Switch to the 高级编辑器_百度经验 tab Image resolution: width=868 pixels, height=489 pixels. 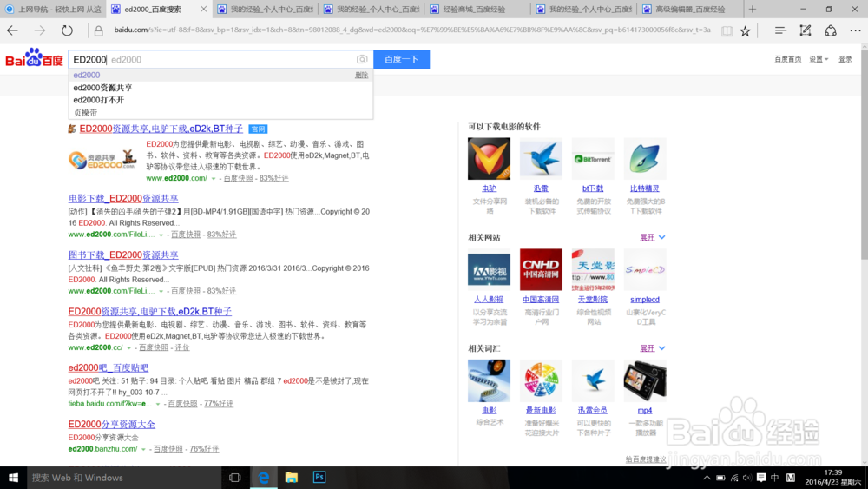point(690,9)
